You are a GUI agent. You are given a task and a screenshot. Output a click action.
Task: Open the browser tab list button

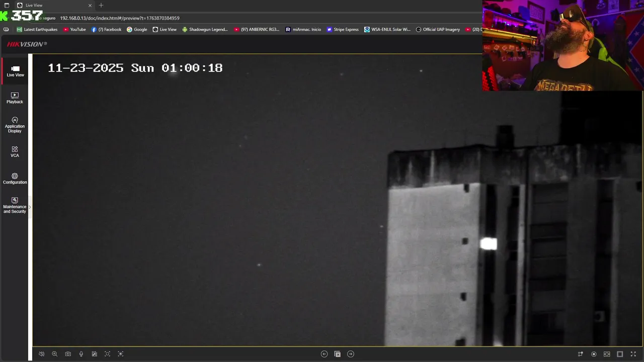point(7,5)
